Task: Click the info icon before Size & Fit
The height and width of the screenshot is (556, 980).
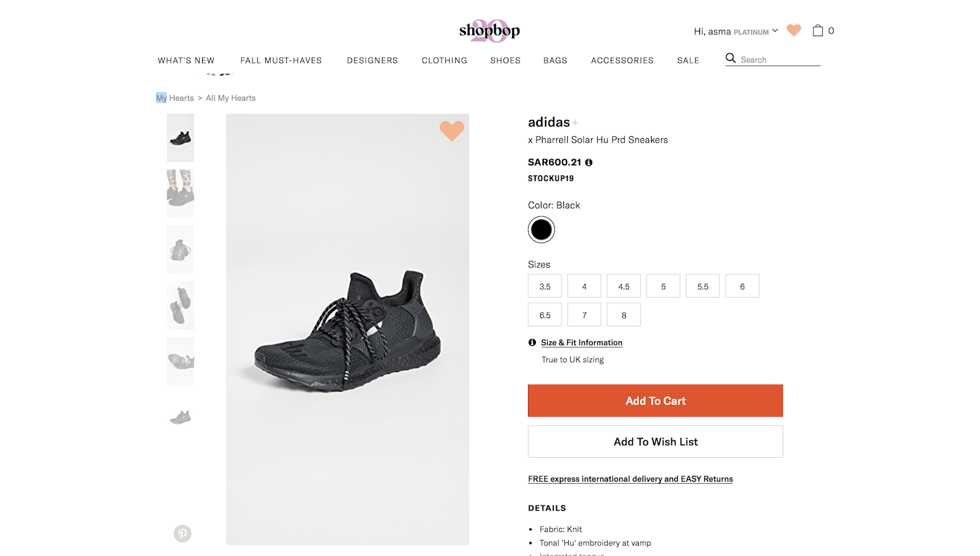Action: click(532, 343)
